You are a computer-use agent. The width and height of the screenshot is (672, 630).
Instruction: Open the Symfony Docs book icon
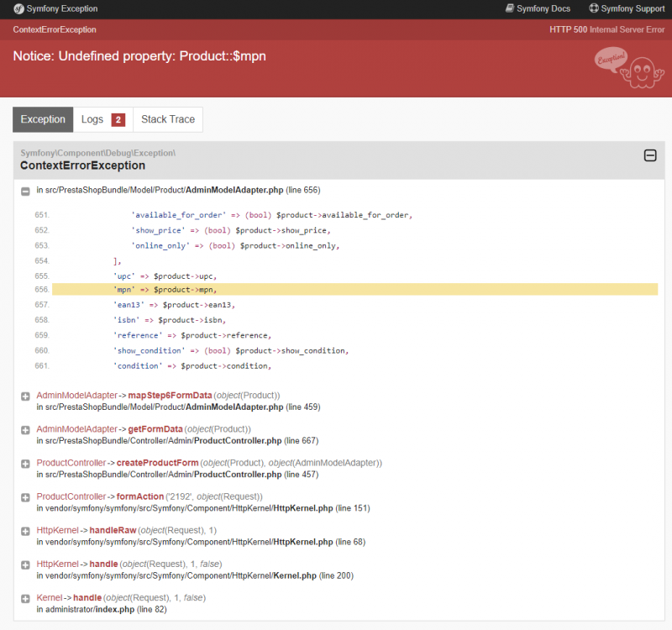(x=510, y=8)
